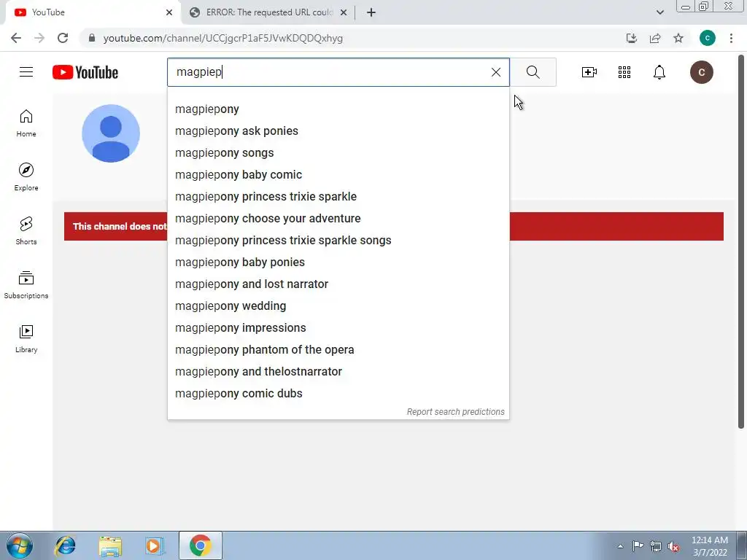Click the channel profile avatar

(111, 133)
